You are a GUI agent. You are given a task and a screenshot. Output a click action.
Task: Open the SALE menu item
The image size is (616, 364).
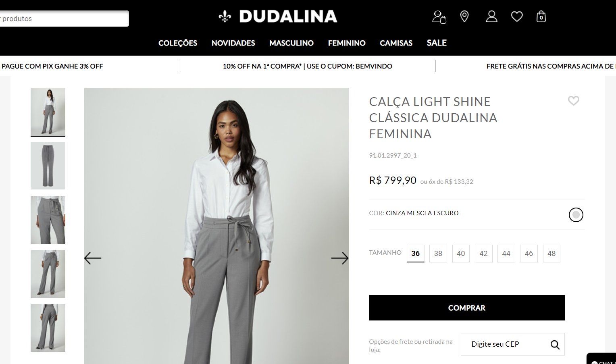pyautogui.click(x=437, y=43)
